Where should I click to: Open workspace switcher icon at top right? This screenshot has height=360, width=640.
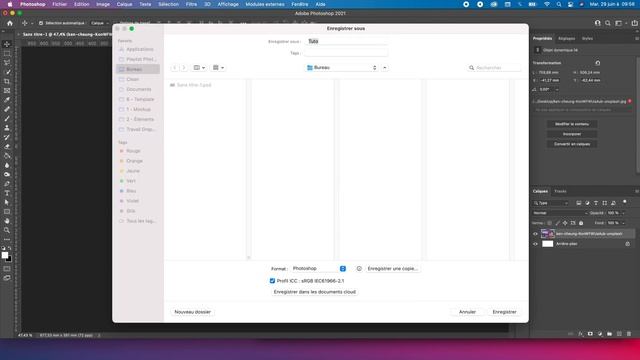[x=619, y=23]
